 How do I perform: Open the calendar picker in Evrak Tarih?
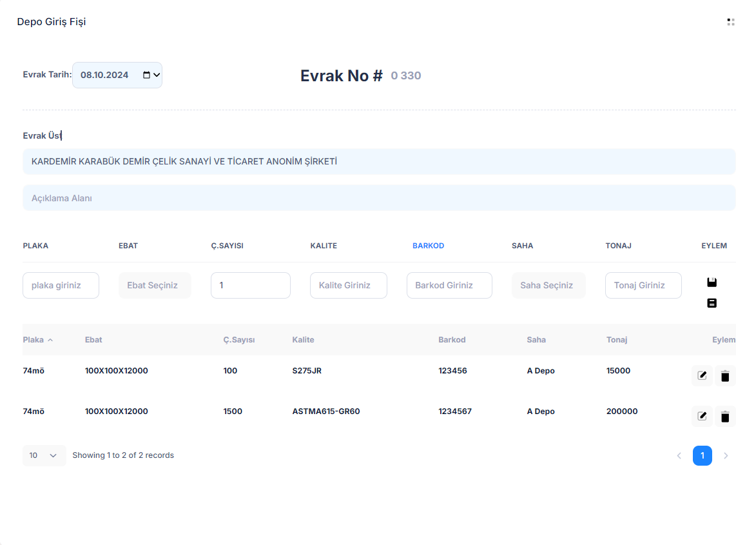point(146,75)
